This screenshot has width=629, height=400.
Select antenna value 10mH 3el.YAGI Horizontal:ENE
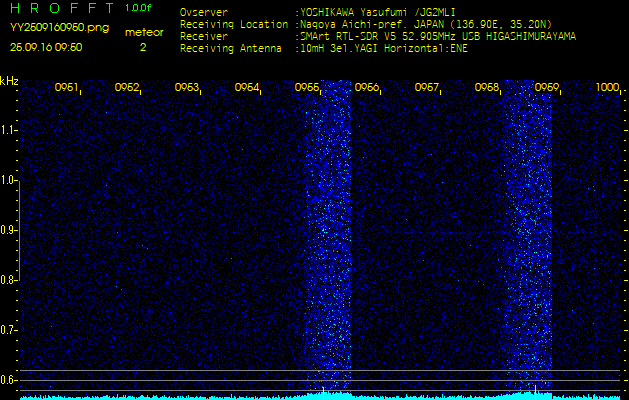[x=384, y=49]
